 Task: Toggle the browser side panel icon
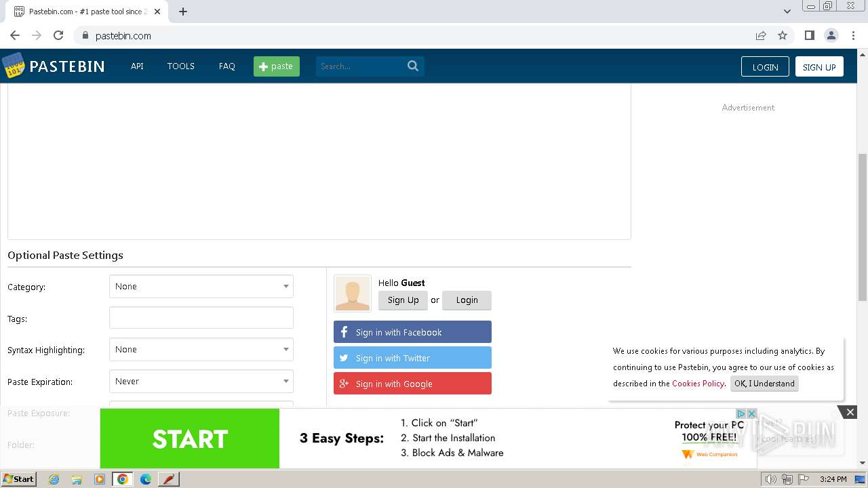pos(809,35)
